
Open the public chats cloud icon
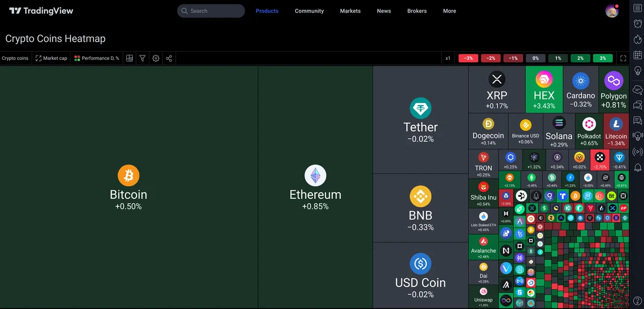637,90
